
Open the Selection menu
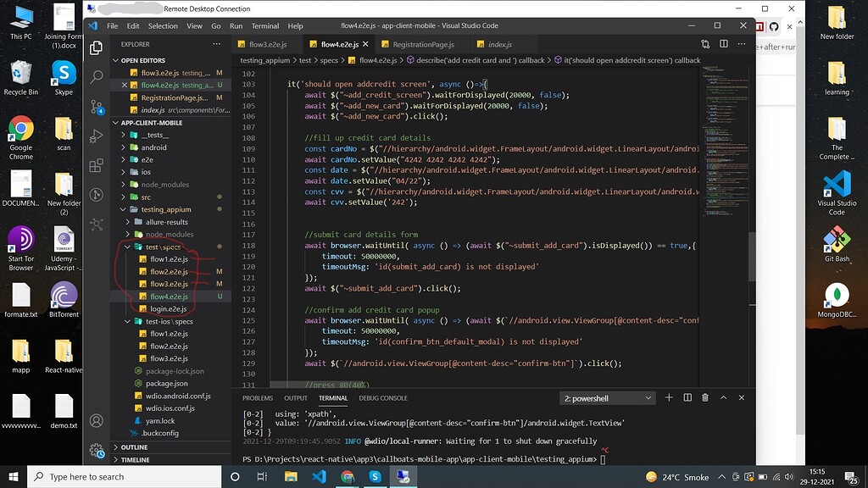point(163,26)
